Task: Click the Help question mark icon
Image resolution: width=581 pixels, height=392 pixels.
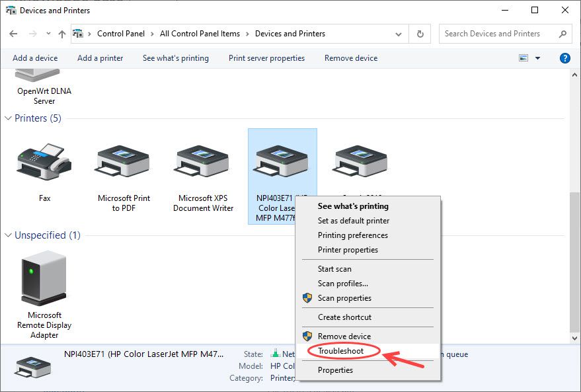Action: [564, 58]
